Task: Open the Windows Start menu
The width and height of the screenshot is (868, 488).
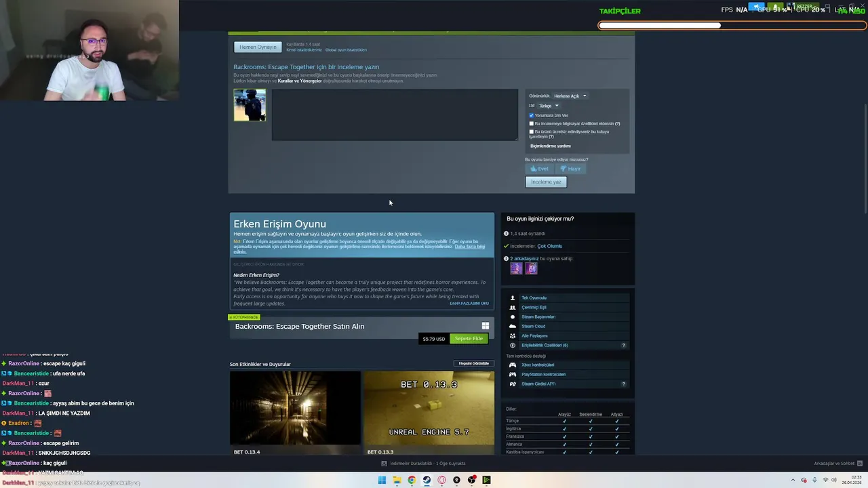Action: (x=382, y=480)
